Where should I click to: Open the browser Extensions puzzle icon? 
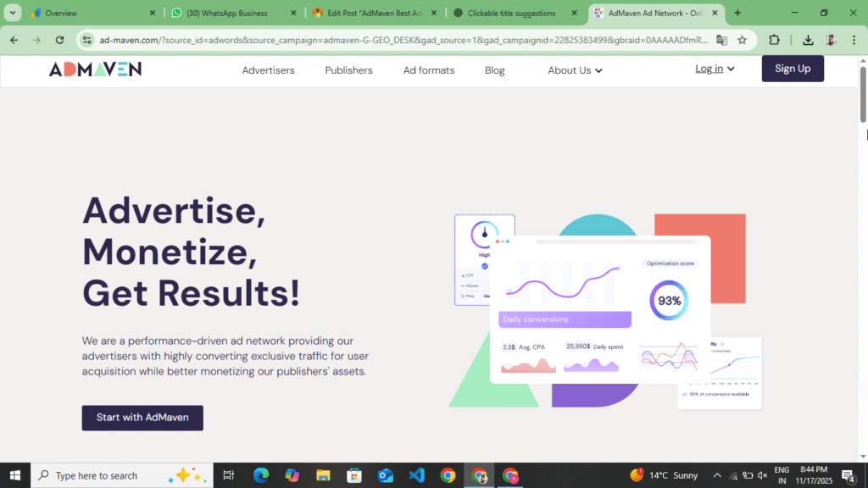coord(773,39)
